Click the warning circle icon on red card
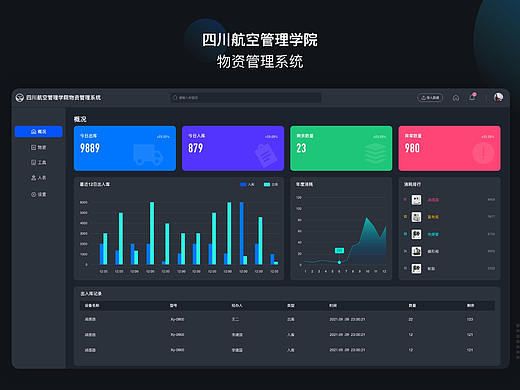 pyautogui.click(x=483, y=153)
